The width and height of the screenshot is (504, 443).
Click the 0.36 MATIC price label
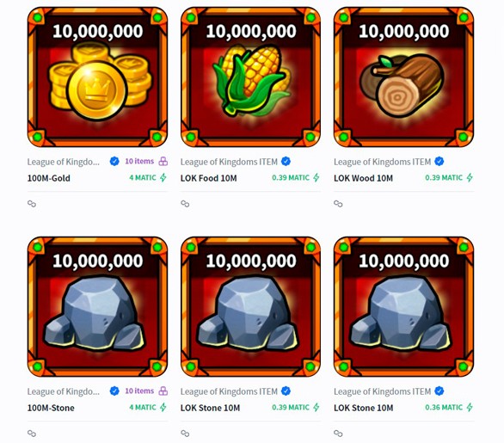click(444, 408)
